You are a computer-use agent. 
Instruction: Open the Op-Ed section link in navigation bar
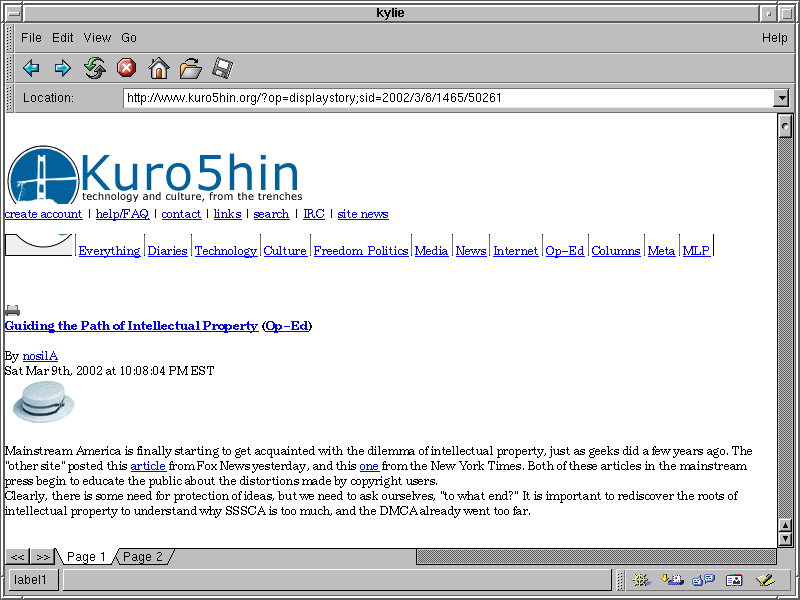point(565,251)
